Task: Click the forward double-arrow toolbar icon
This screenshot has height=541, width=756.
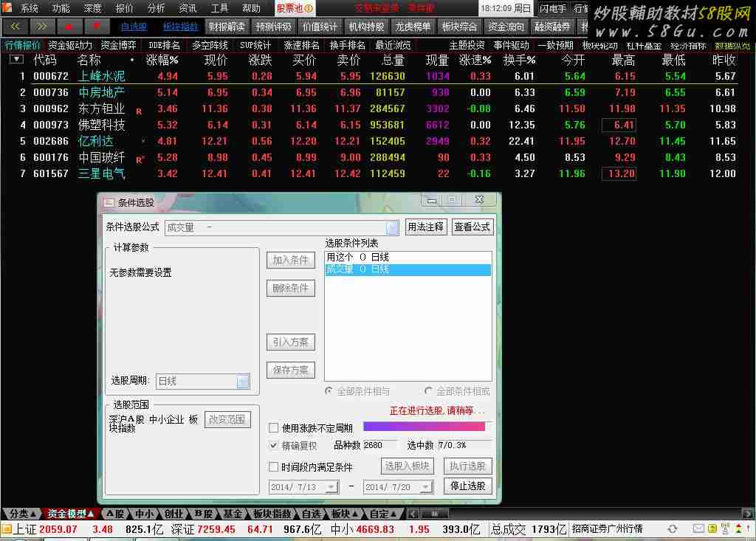Action: (41, 27)
